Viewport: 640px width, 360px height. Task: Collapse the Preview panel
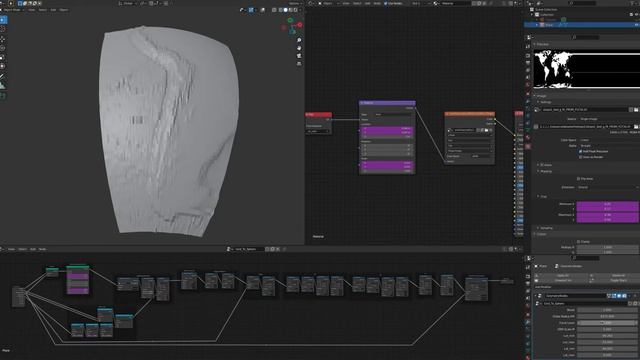click(541, 44)
